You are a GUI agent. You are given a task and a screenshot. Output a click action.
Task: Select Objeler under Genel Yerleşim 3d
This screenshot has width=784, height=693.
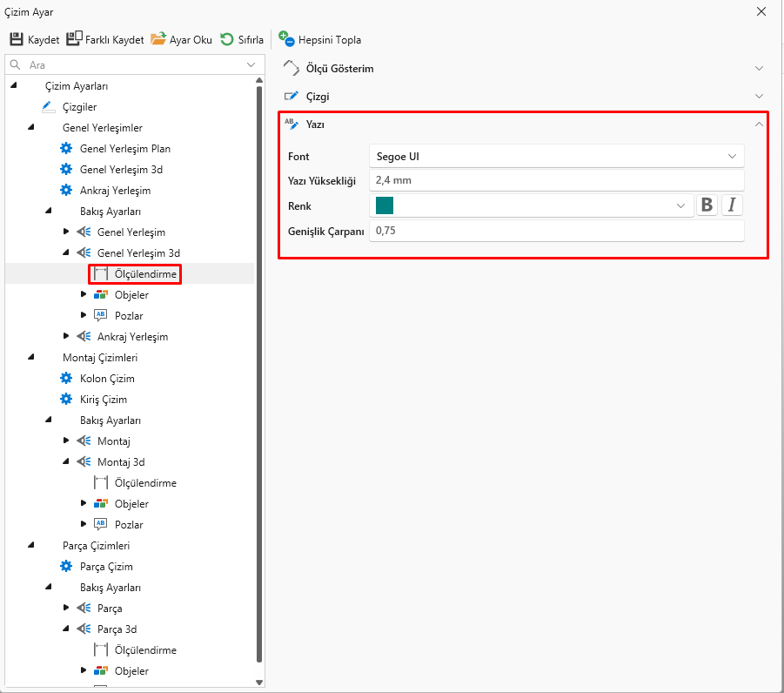point(131,295)
